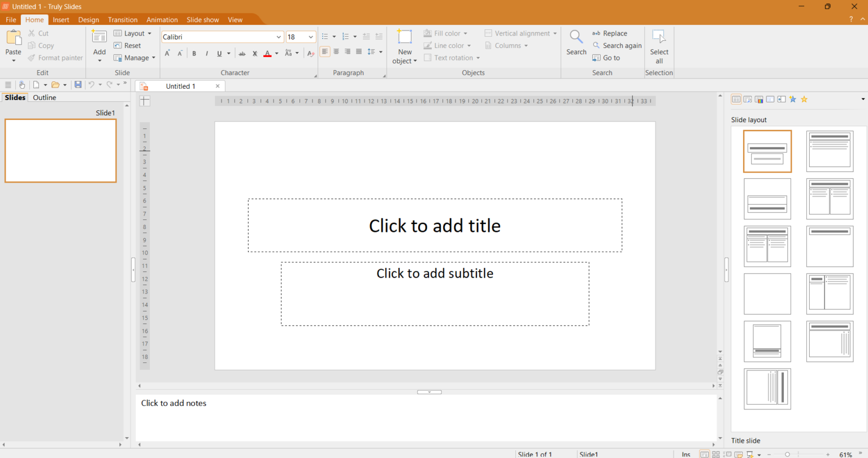Click the strikethrough formatting icon
Viewport: 868px width, 458px height.
242,54
